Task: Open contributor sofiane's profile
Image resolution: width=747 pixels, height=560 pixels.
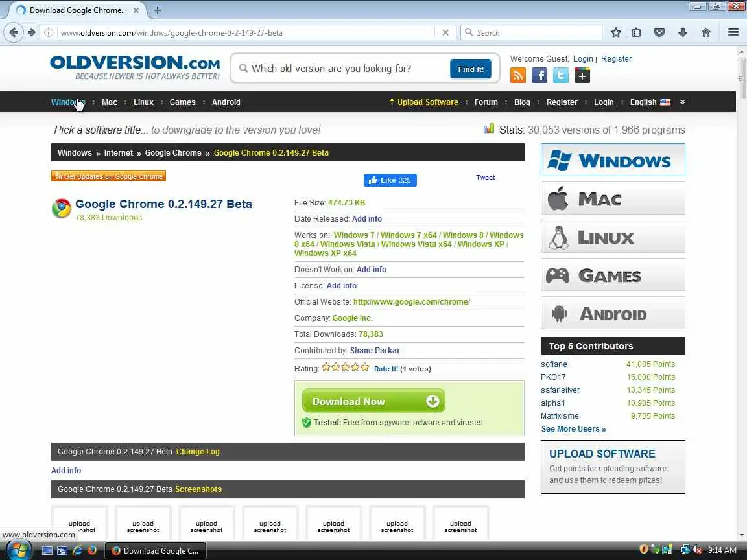Action: tap(554, 364)
